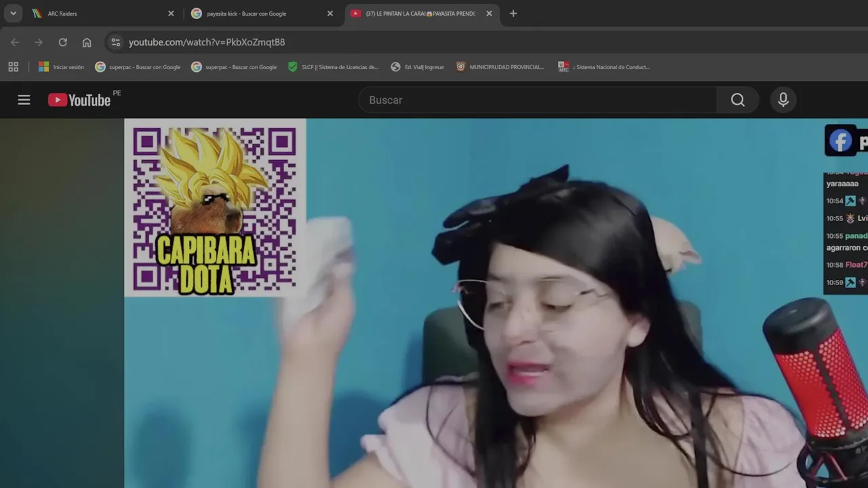This screenshot has width=868, height=488.
Task: Close the YouTube video tab
Action: coord(489,14)
